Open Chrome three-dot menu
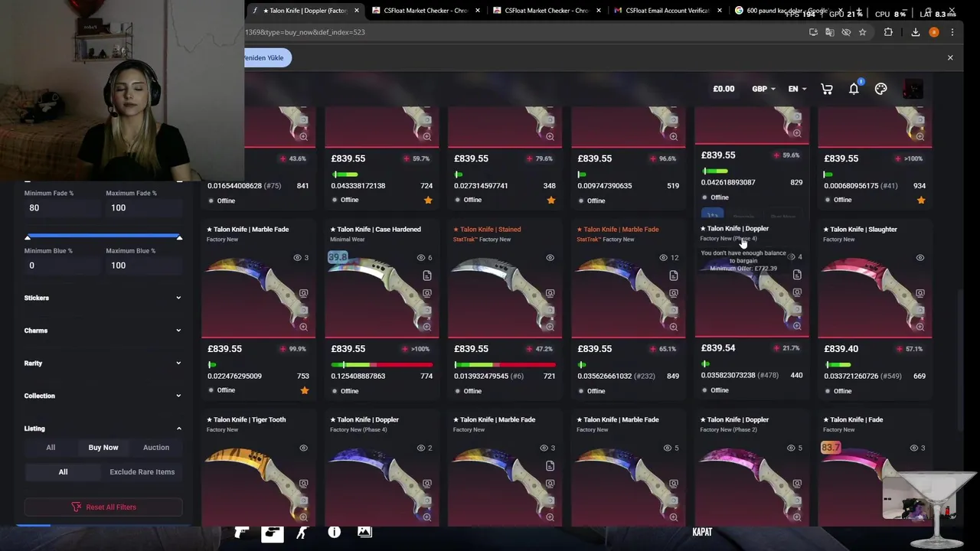980x551 pixels. point(952,32)
